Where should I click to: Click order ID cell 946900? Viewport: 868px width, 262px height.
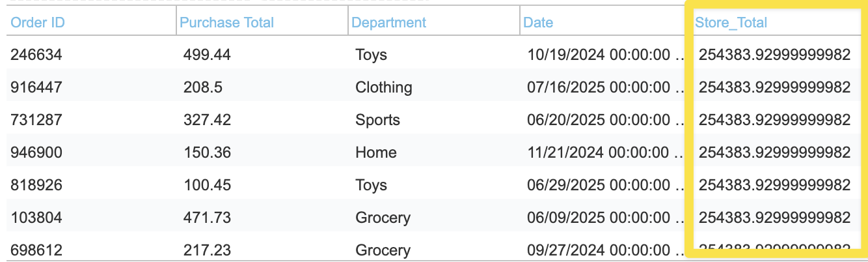pos(36,153)
